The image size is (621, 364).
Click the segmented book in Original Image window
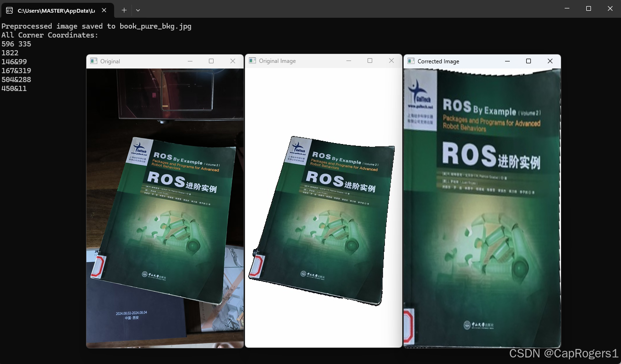point(322,220)
